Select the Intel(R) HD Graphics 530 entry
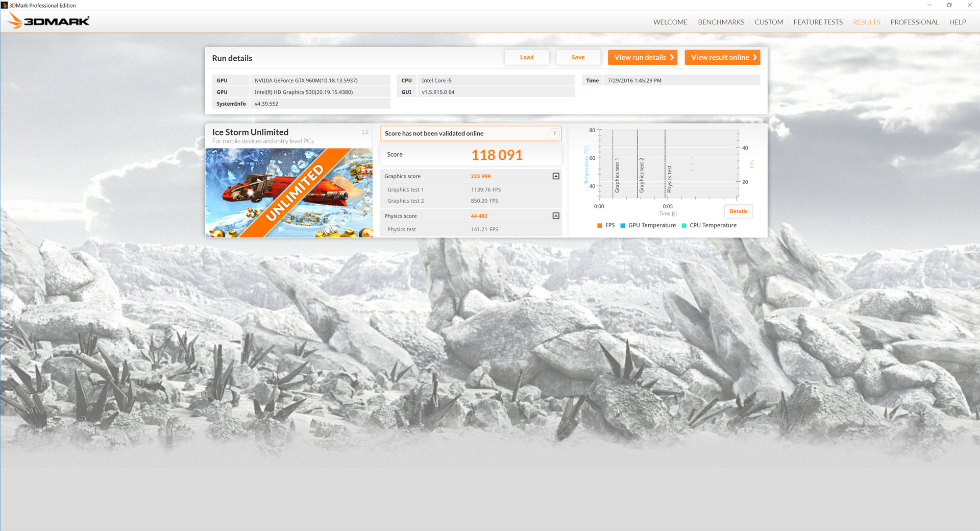 tap(320, 92)
